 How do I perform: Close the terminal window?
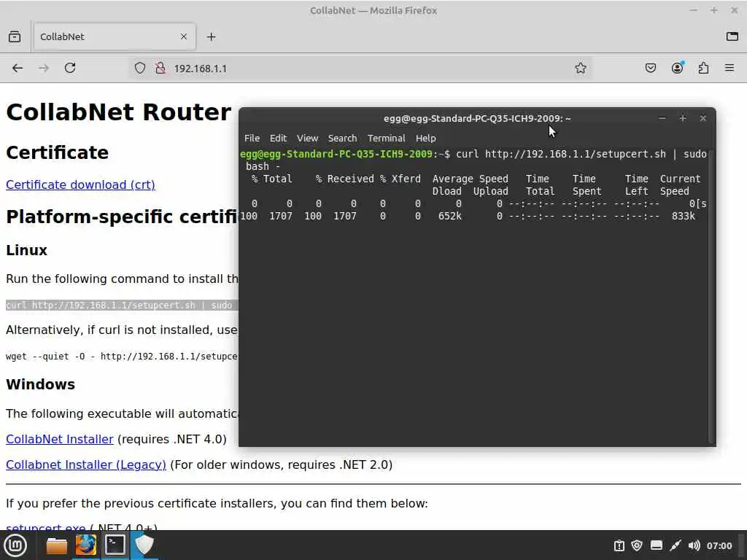(703, 118)
